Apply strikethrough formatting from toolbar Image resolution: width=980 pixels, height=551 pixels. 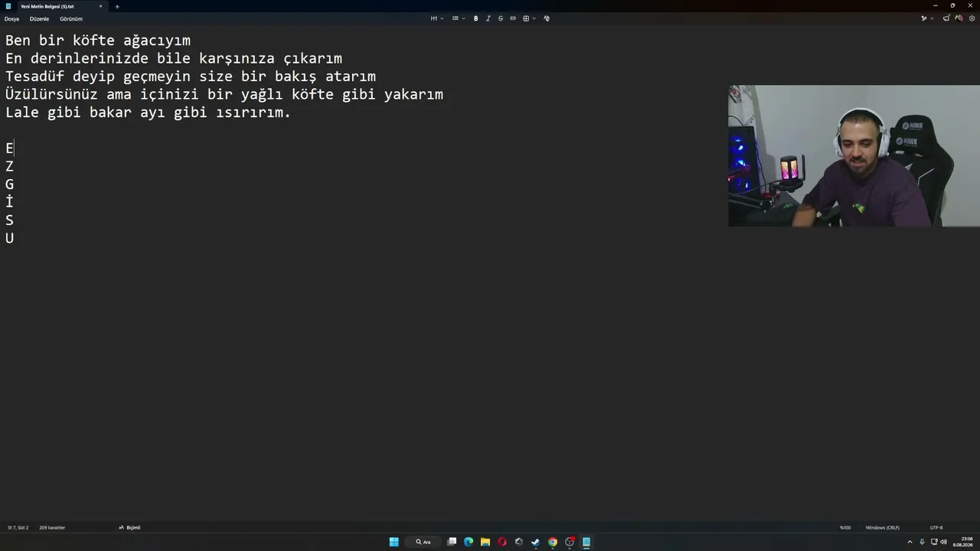(x=501, y=18)
